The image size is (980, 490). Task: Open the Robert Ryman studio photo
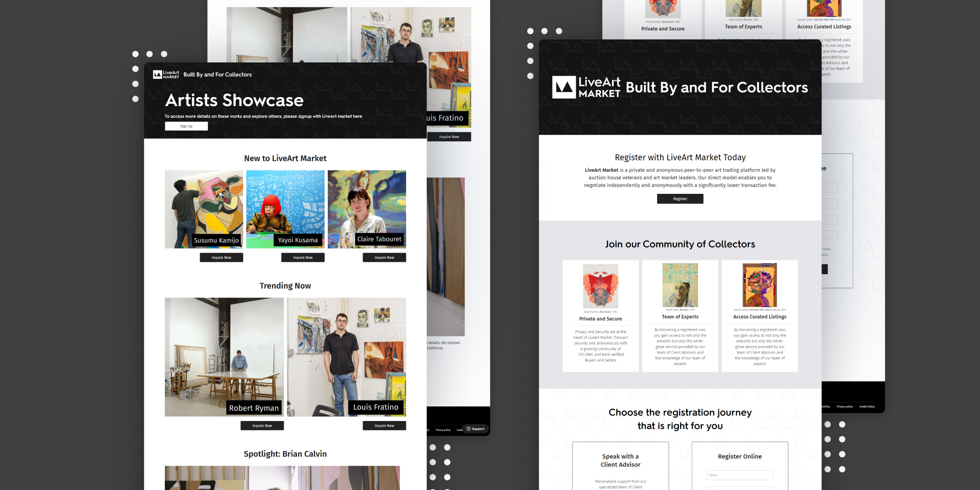pyautogui.click(x=224, y=357)
